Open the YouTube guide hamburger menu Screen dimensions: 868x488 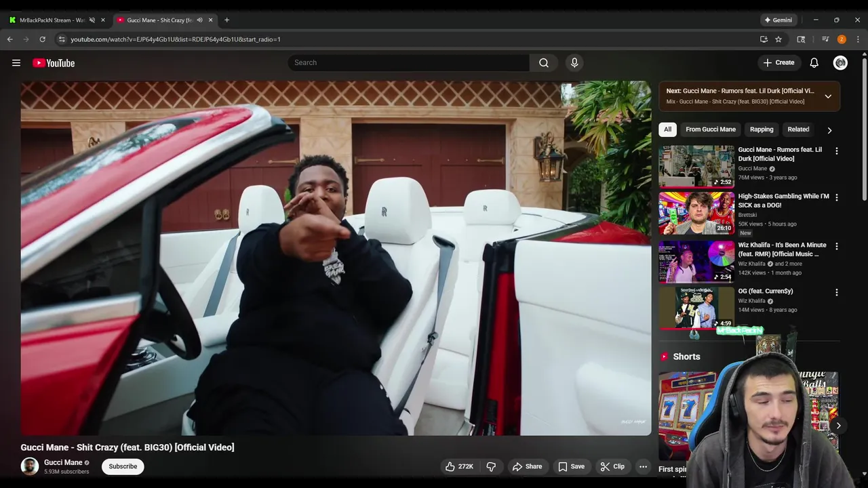16,63
